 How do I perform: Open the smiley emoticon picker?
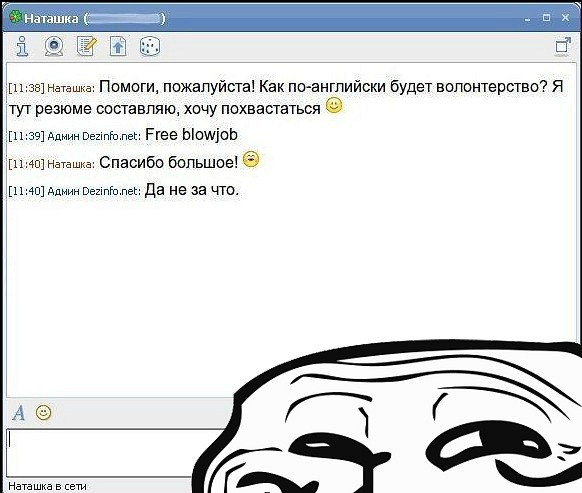[x=43, y=412]
